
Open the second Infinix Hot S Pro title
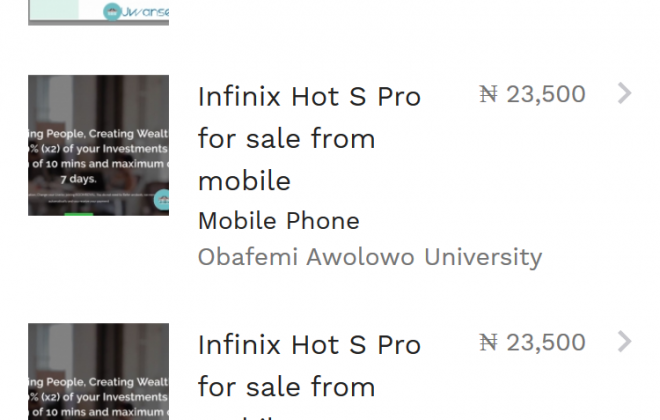tap(309, 345)
